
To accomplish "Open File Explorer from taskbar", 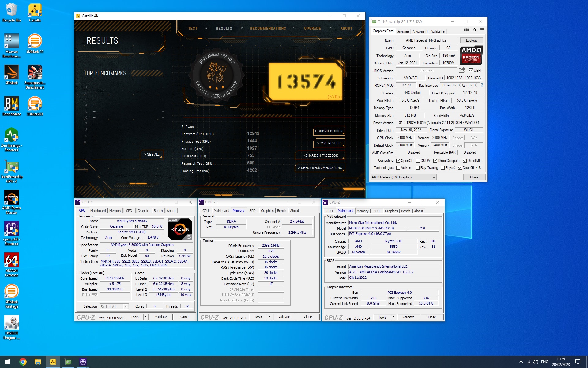I will pyautogui.click(x=38, y=362).
